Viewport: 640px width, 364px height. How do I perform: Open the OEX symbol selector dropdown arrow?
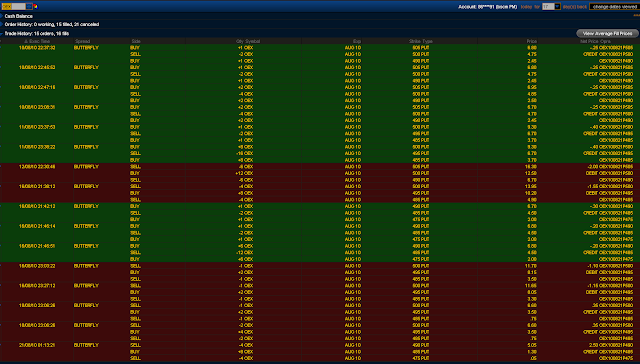click(x=29, y=7)
